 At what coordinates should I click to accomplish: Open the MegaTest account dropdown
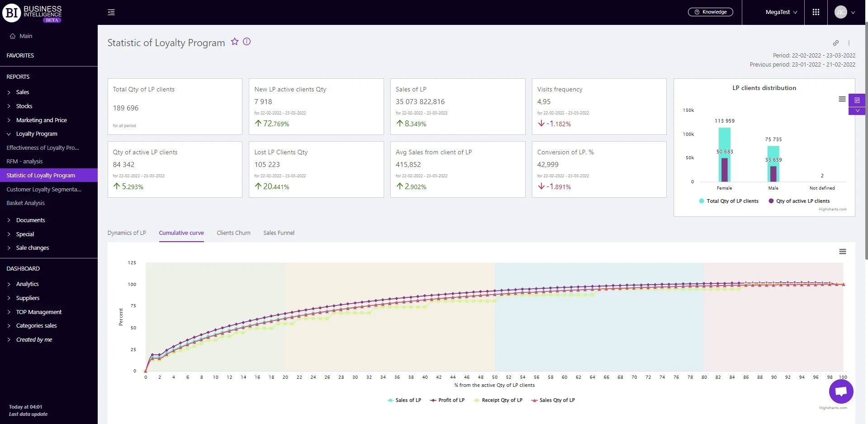pyautogui.click(x=781, y=12)
